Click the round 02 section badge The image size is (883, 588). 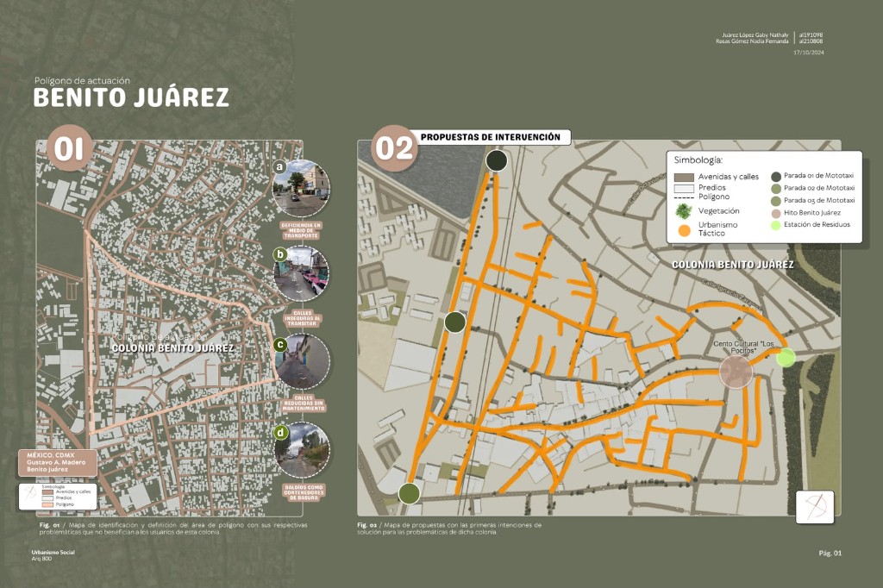pyautogui.click(x=394, y=148)
